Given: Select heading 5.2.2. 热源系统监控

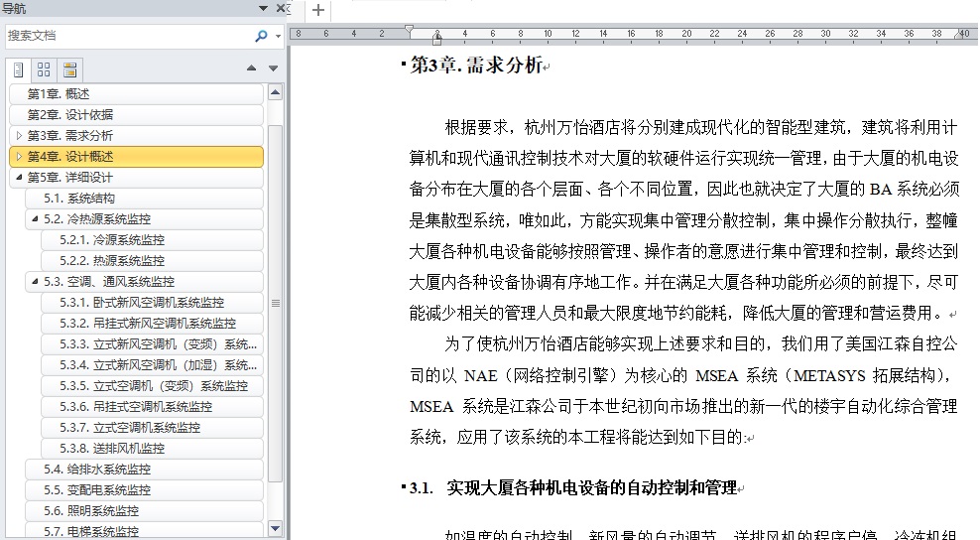Looking at the screenshot, I should tap(153, 260).
